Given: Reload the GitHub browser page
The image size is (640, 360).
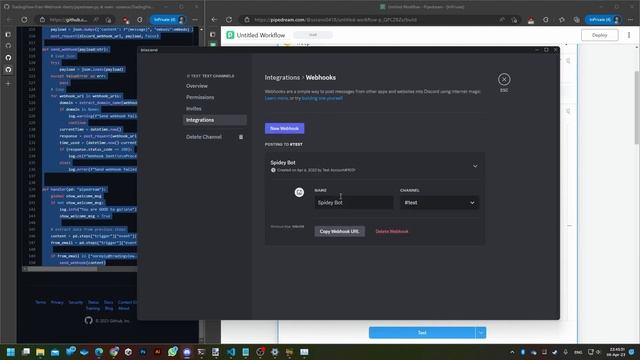Looking at the screenshot, I should [x=24, y=20].
